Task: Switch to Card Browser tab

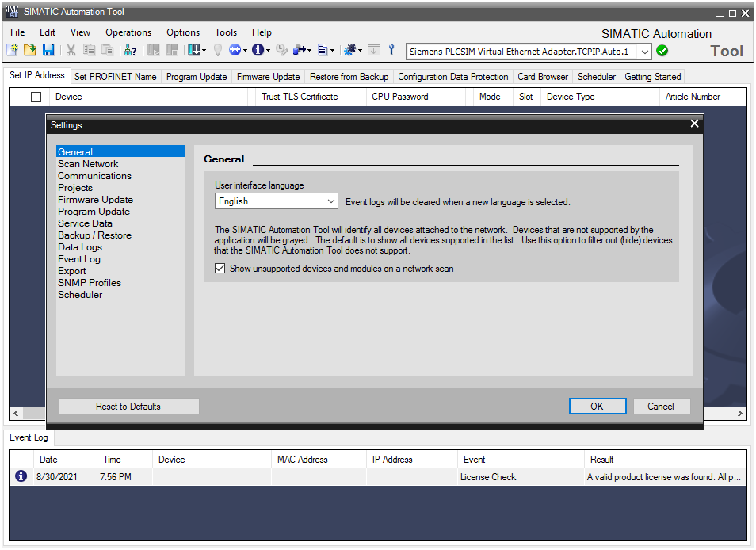Action: (542, 77)
